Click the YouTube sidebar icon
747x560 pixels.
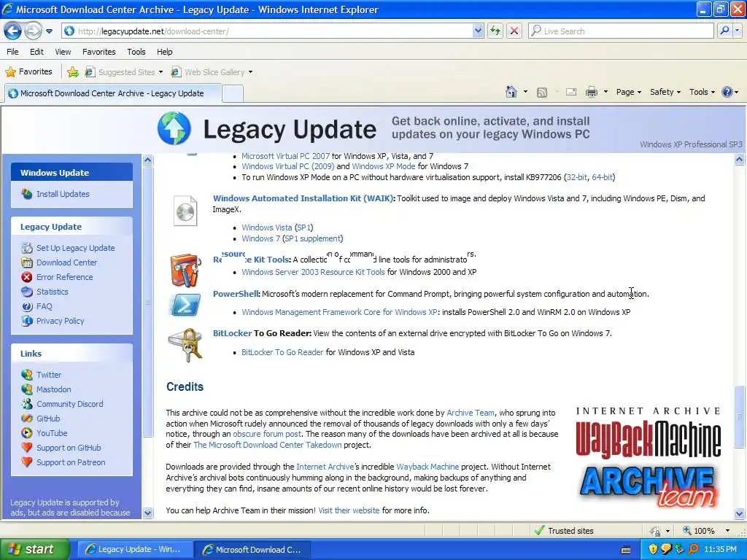pyautogui.click(x=27, y=433)
